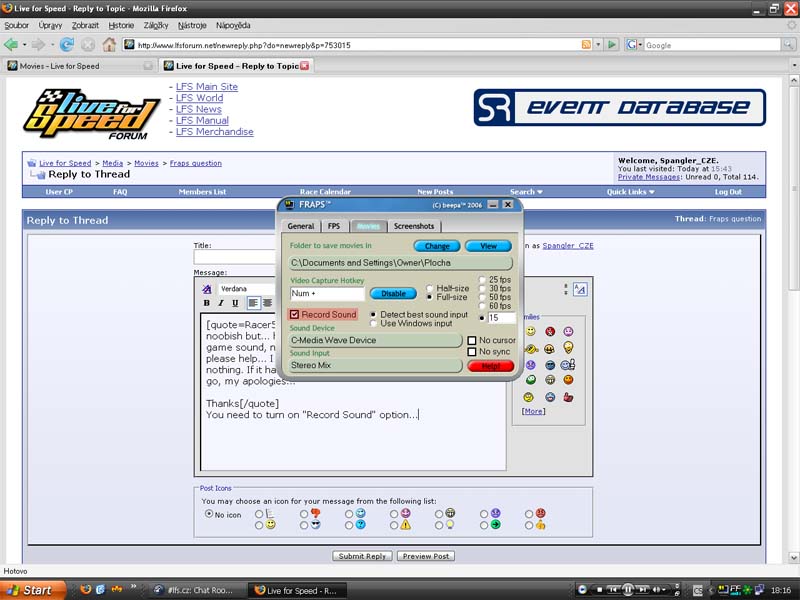The height and width of the screenshot is (600, 800).
Task: Select the Full-size radio option
Action: click(x=430, y=297)
